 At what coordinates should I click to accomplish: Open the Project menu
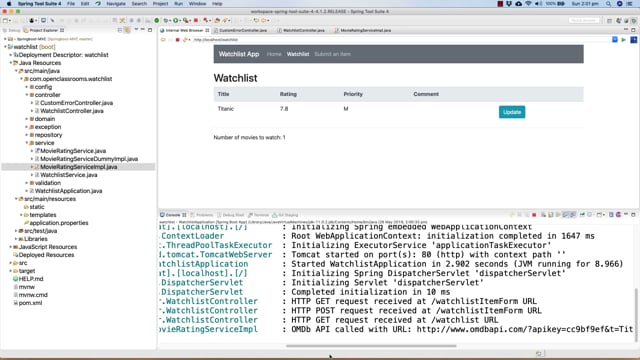160,4
